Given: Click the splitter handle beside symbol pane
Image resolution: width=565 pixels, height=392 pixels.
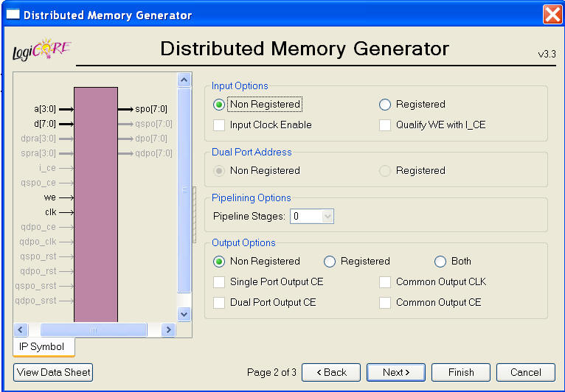Looking at the screenshot, I should [195, 214].
